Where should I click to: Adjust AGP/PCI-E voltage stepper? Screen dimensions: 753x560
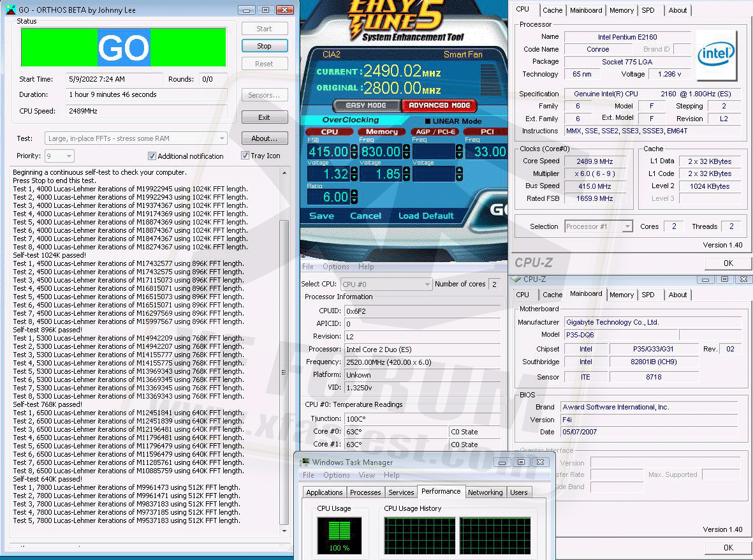pos(459,174)
